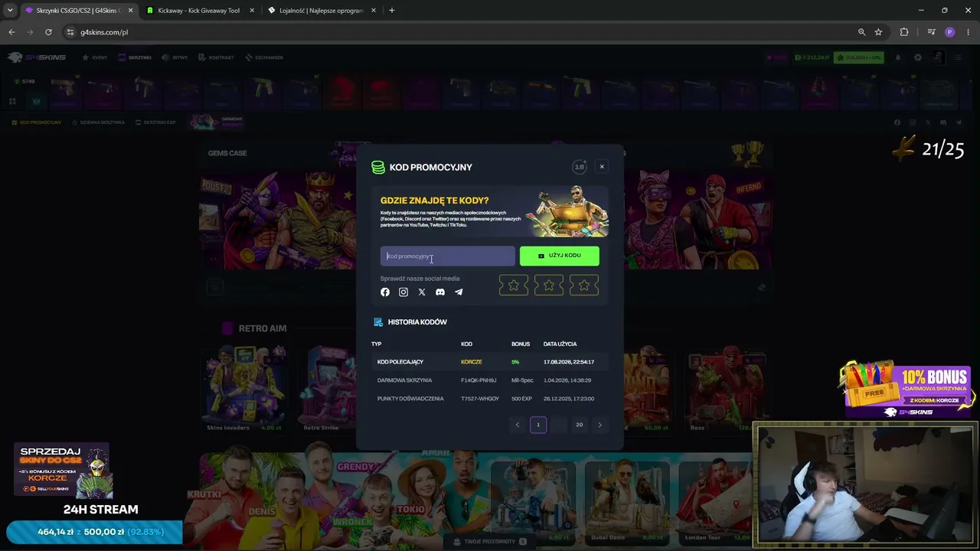Close the Kod Promocyjny dialog
The image size is (980, 551).
click(x=602, y=167)
